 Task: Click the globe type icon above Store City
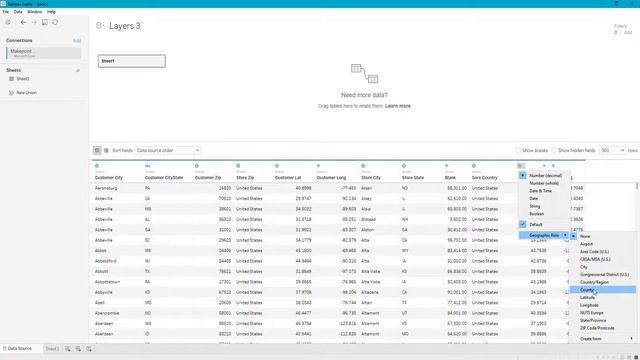pyautogui.click(x=363, y=166)
